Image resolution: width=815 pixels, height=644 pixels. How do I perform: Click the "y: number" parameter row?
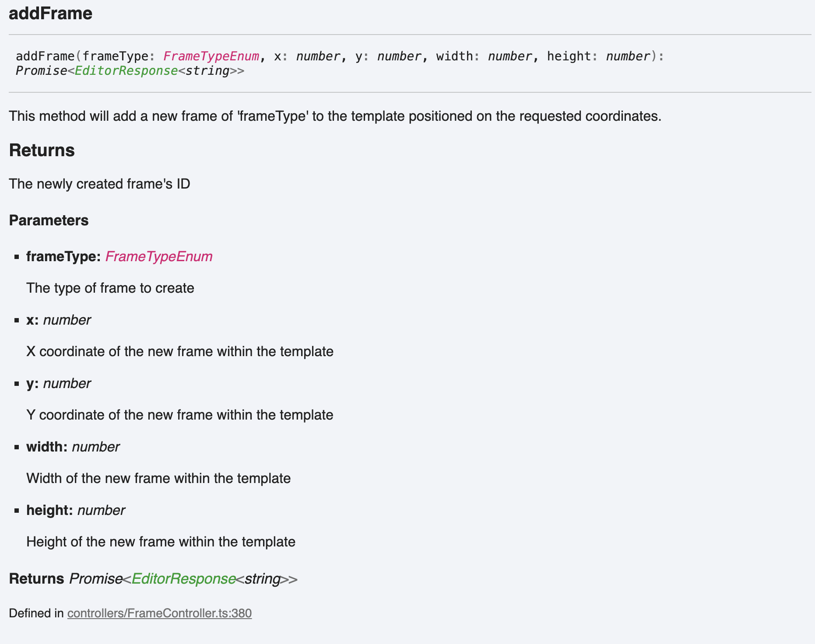pos(59,384)
